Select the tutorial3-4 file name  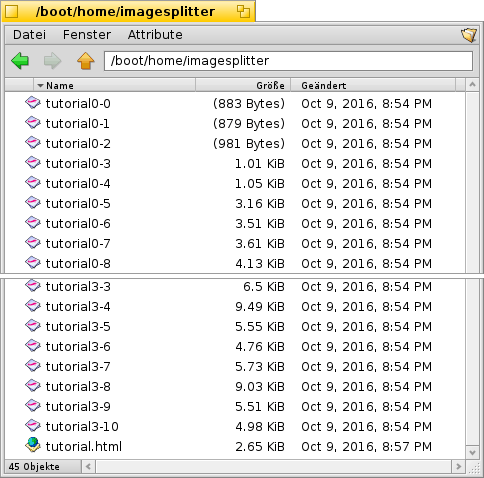point(78,306)
